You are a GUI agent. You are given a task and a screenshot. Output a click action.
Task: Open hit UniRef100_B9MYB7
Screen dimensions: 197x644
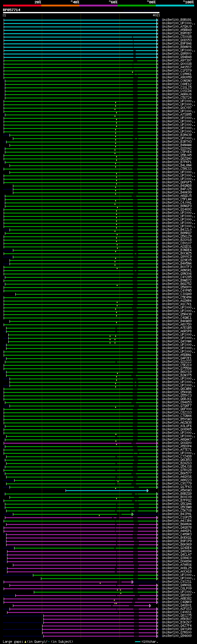tap(177, 34)
